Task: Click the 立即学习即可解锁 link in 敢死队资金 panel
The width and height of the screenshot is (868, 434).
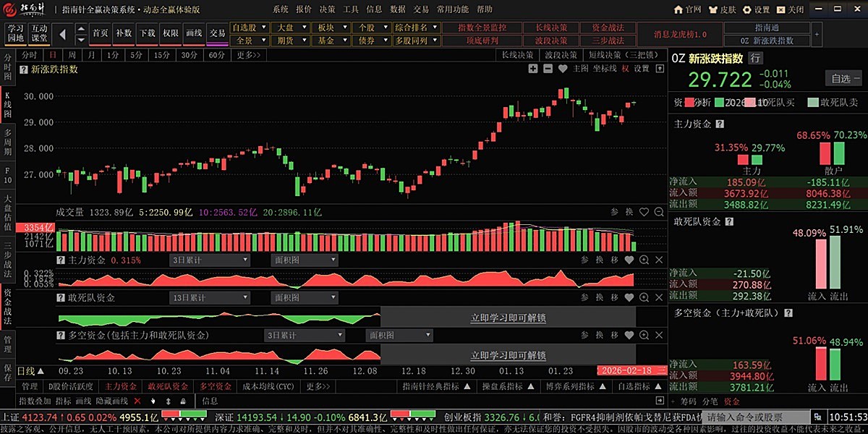Action: (x=508, y=317)
